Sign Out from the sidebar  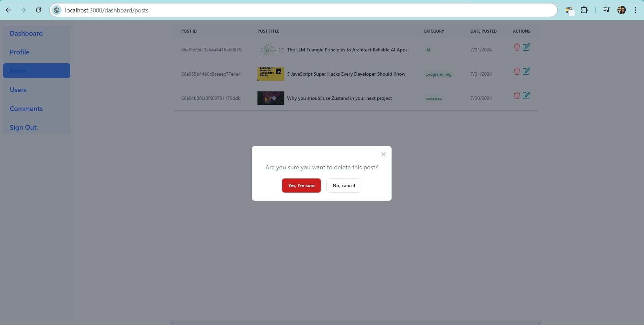(23, 127)
